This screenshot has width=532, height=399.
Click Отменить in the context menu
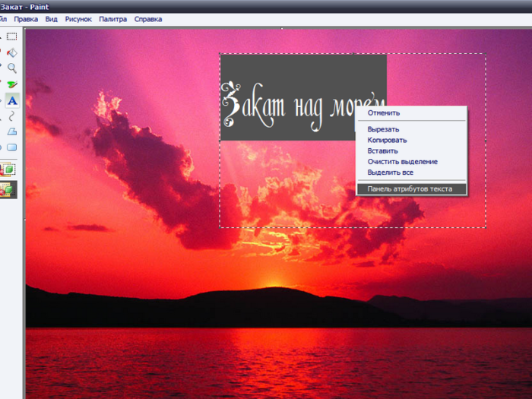click(x=384, y=113)
